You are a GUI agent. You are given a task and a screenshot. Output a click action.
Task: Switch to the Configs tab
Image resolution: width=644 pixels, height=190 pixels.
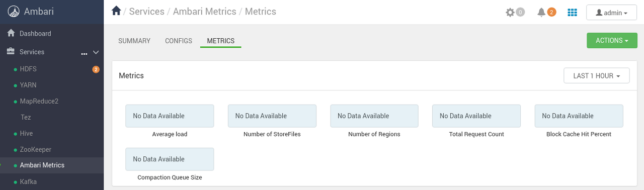point(179,41)
